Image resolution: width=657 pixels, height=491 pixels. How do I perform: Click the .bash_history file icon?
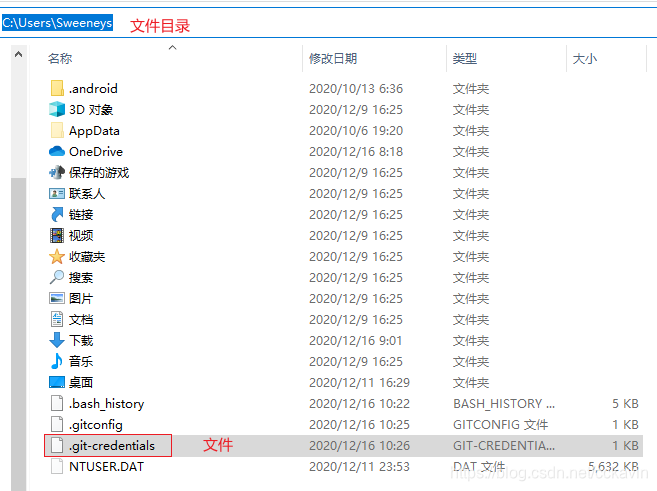pos(57,403)
